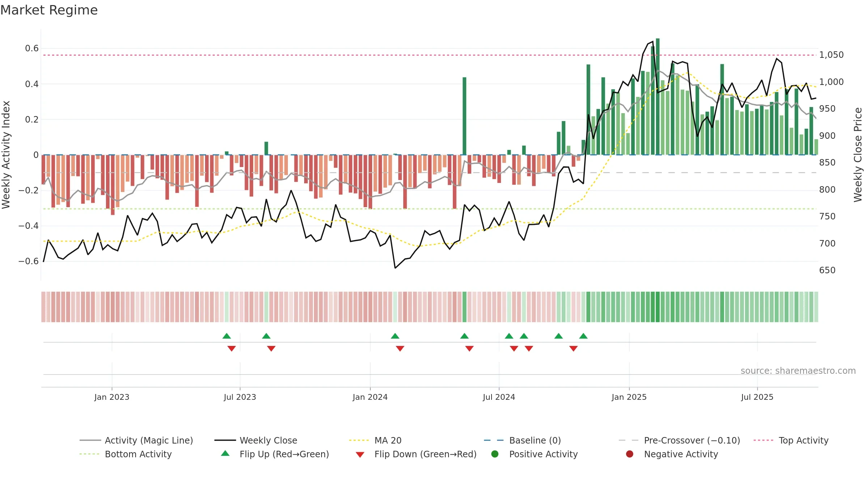The height and width of the screenshot is (488, 868).
Task: Click the first green flip-up marker near Jul 2023
Action: click(227, 336)
